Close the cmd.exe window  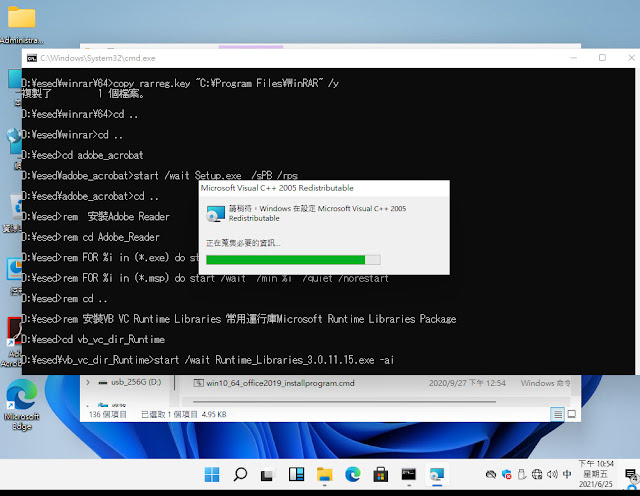pos(631,58)
